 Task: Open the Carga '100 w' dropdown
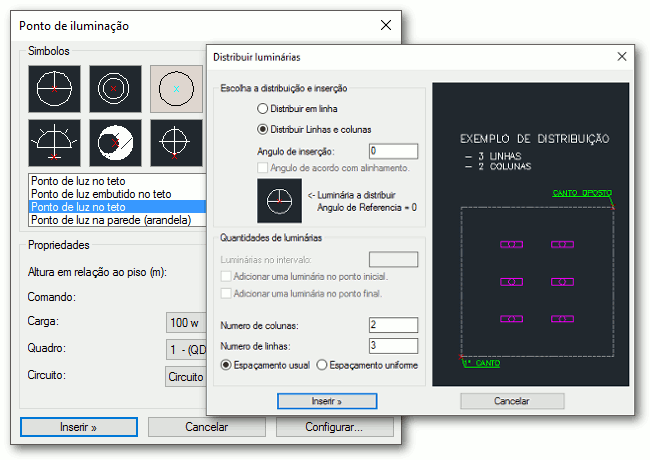(186, 323)
